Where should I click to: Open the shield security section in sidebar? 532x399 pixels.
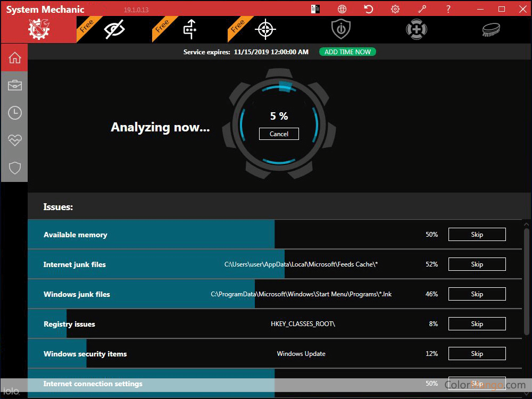point(14,168)
